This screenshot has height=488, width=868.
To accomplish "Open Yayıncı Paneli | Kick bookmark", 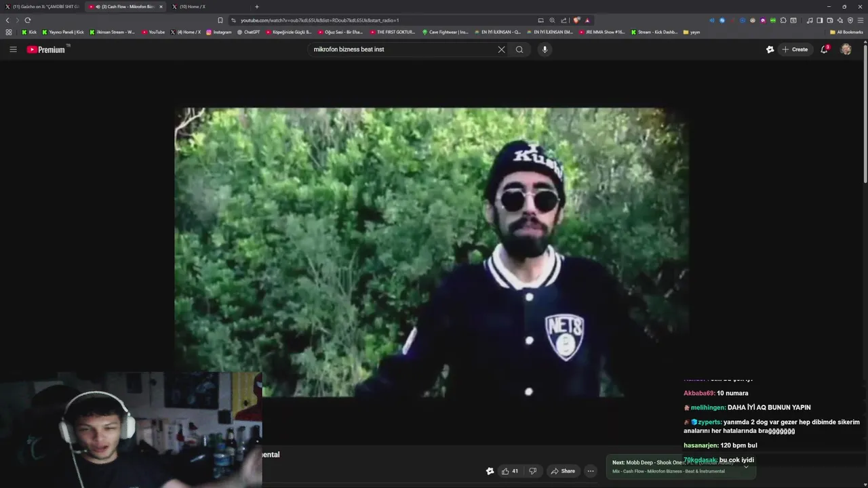I will (x=63, y=32).
